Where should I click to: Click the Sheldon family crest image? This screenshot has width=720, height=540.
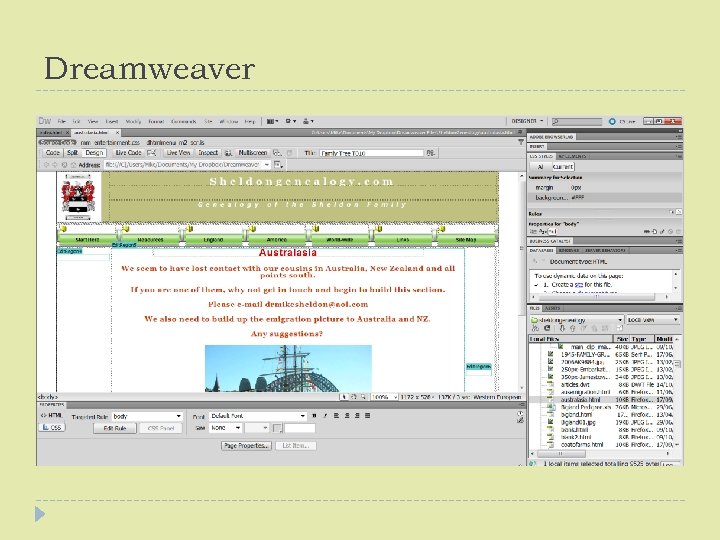click(x=79, y=197)
